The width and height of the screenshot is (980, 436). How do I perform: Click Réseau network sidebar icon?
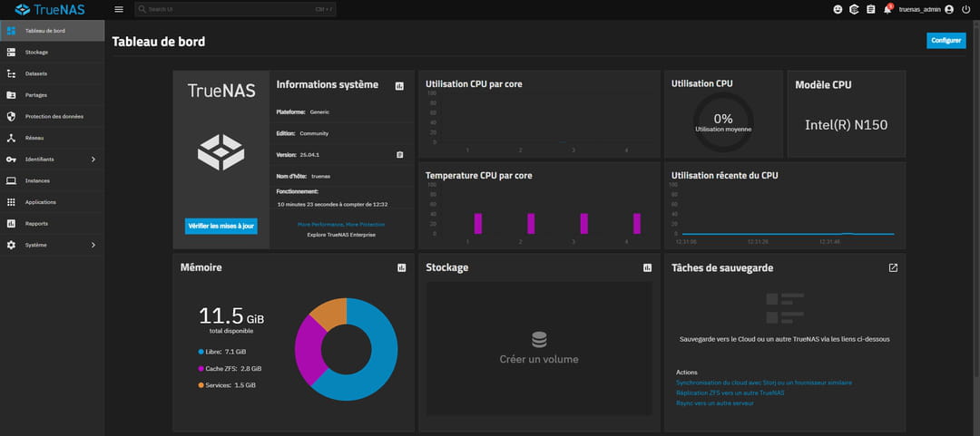[x=11, y=138]
